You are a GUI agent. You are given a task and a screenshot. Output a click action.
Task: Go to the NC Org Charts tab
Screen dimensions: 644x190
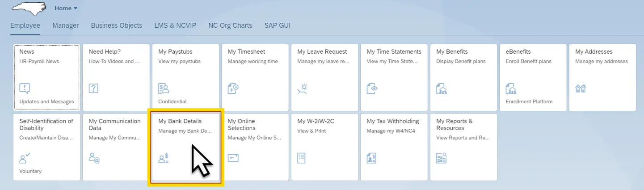coord(230,25)
